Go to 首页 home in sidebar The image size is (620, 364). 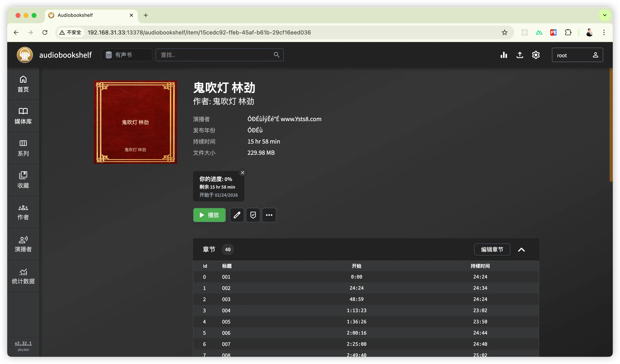tap(23, 84)
